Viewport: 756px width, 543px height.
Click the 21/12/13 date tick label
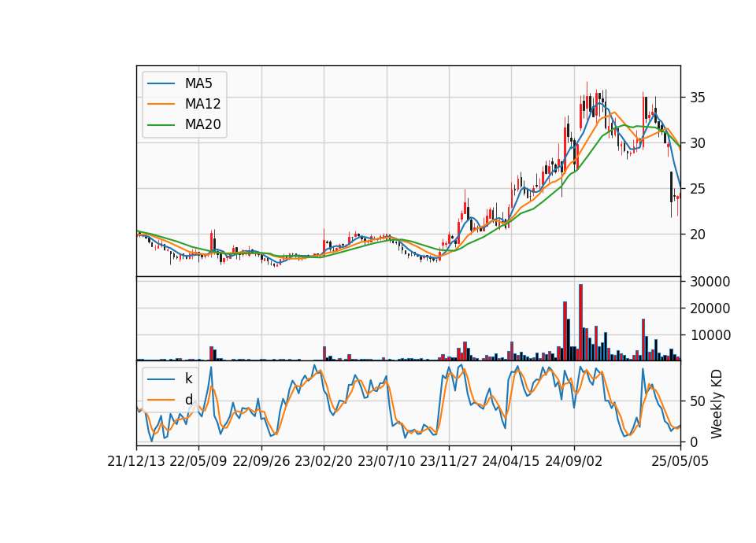[x=136, y=461]
